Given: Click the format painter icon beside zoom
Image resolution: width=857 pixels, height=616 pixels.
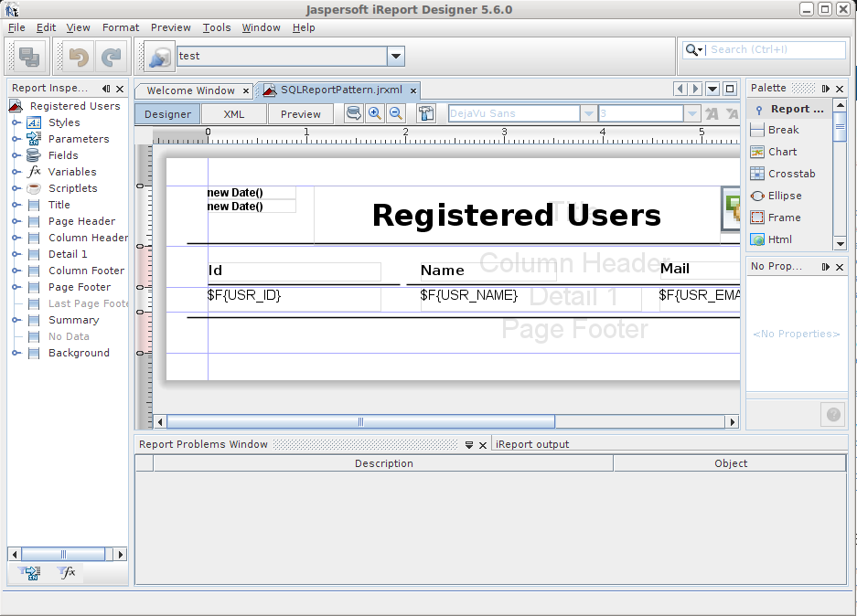Looking at the screenshot, I should pyautogui.click(x=426, y=113).
